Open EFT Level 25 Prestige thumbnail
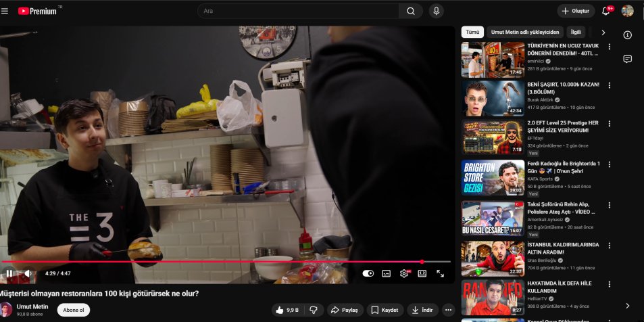 (x=493, y=137)
